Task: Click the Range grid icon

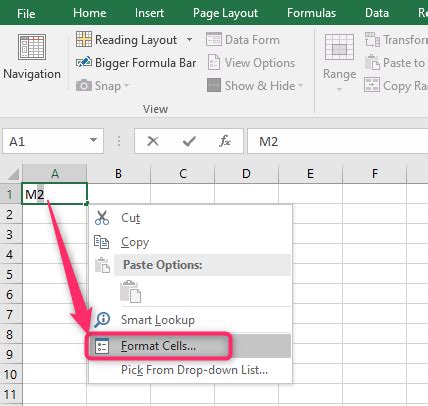Action: [339, 47]
